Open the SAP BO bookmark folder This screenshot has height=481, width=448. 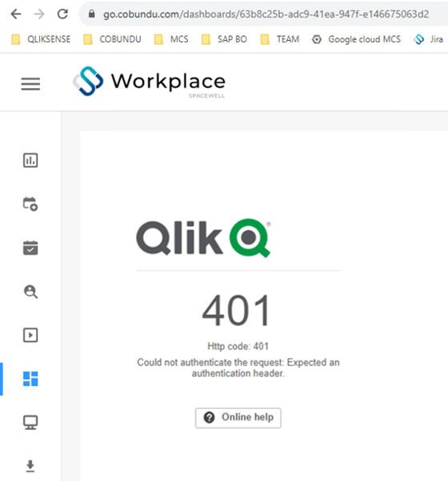224,39
